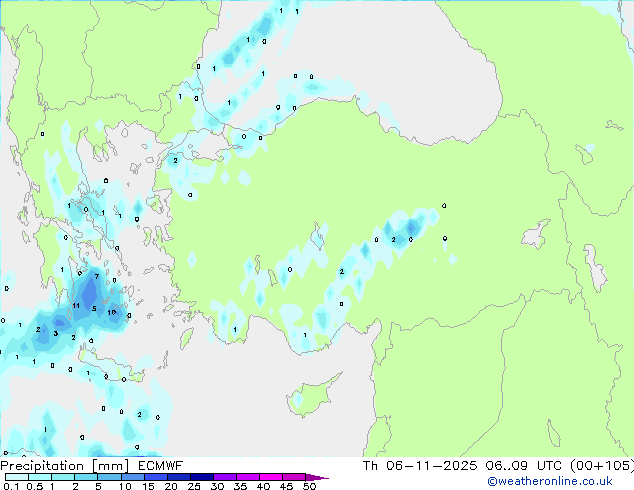Screen dimensions: 634x490
Task: Click the 0.5–1 mm legend color band
Action: click(40, 477)
